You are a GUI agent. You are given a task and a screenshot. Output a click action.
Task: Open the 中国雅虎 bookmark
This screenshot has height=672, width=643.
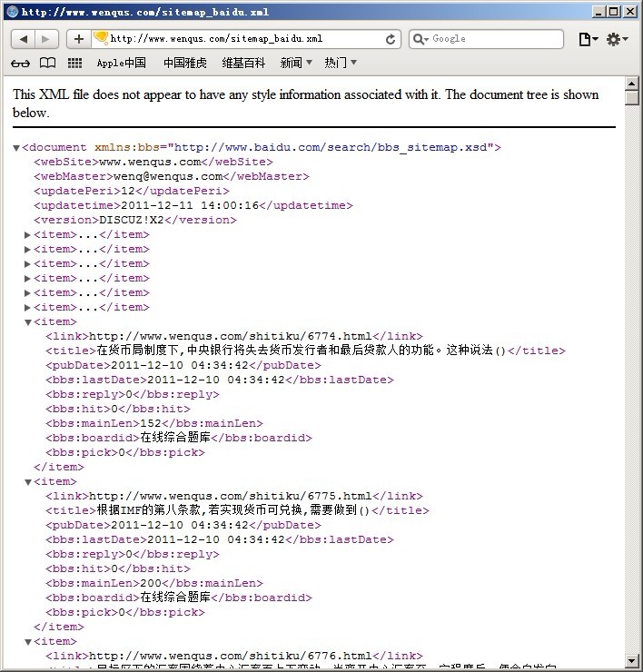[184, 63]
